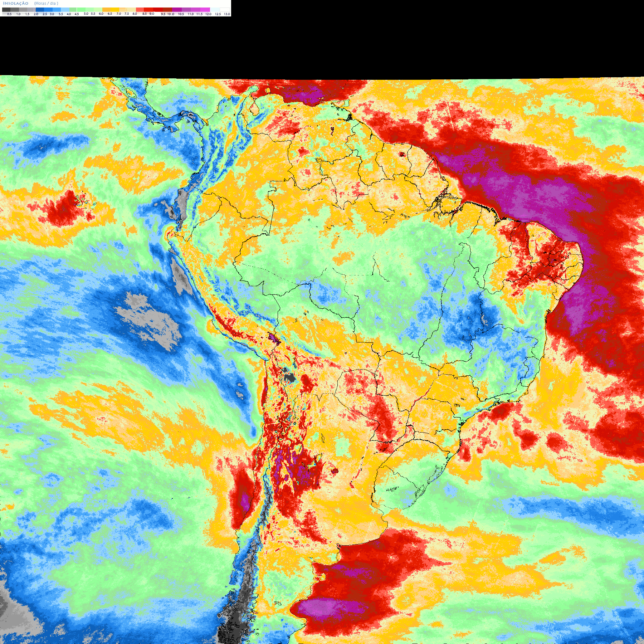
Task: Click the '11.5' legend value
Action: point(199,14)
